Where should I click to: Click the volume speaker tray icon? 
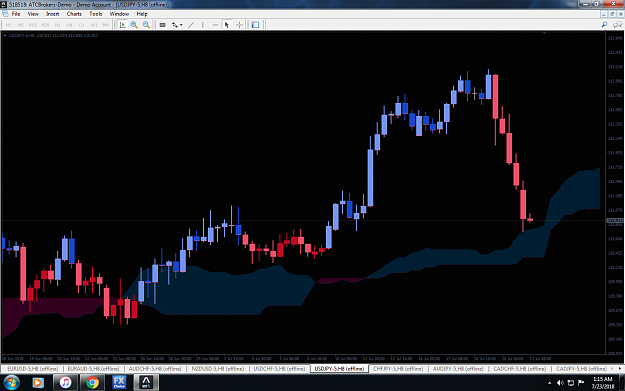coord(560,383)
